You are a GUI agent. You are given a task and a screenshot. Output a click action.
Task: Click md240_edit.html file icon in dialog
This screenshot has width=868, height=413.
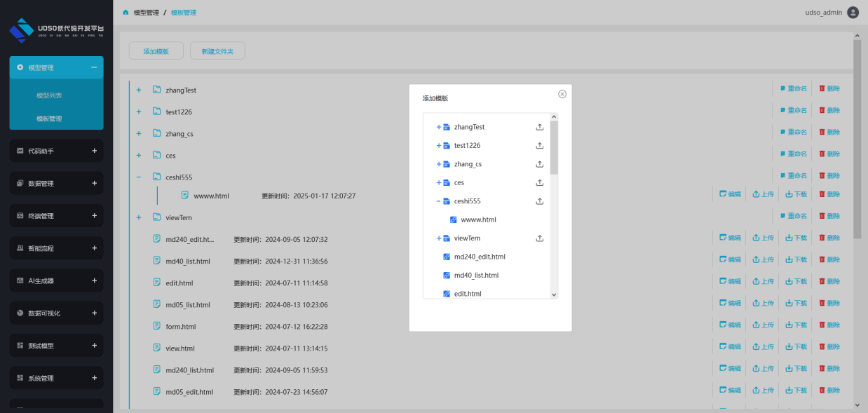447,257
